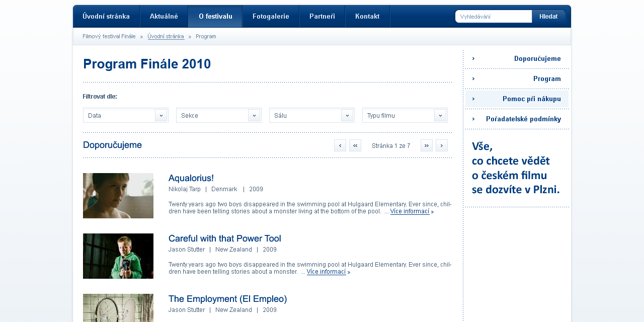Screen dimensions: 644x322
Task: Click the chevron icon beside Pořadatelské podmínky
Action: pyautogui.click(x=473, y=119)
